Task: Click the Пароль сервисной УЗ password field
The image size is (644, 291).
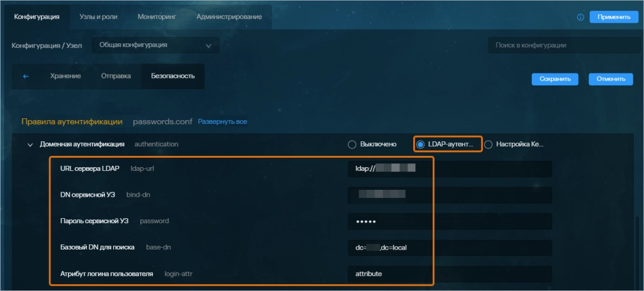Action: [449, 221]
